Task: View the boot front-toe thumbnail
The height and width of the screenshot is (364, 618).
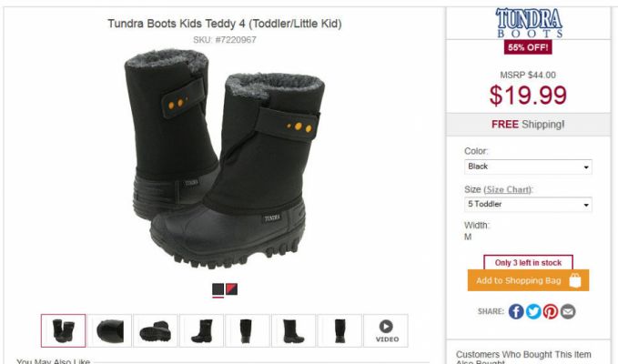Action: (109, 330)
